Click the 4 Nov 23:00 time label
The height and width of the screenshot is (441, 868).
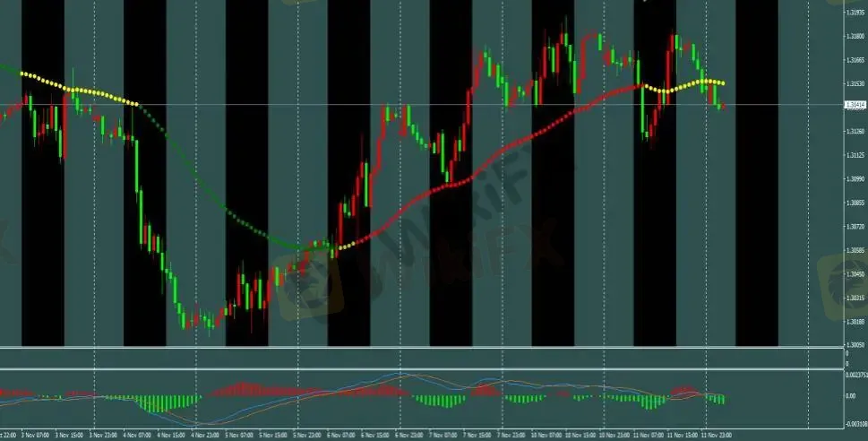click(205, 435)
